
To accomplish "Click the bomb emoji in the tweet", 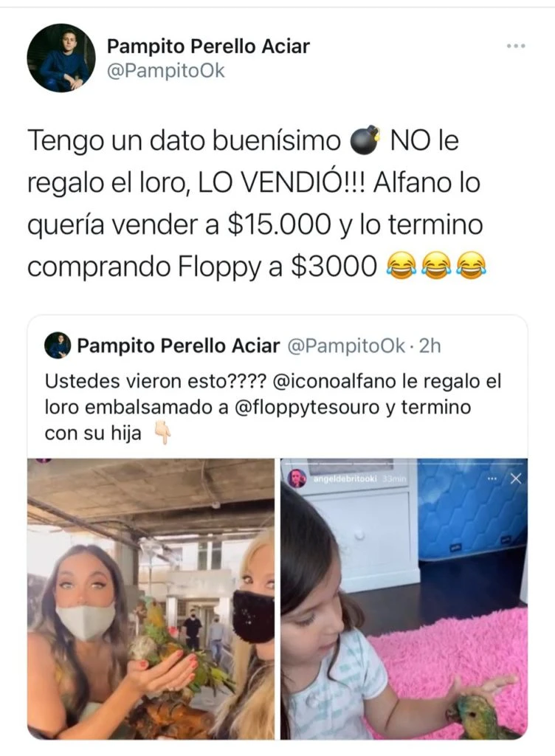I will (x=365, y=141).
